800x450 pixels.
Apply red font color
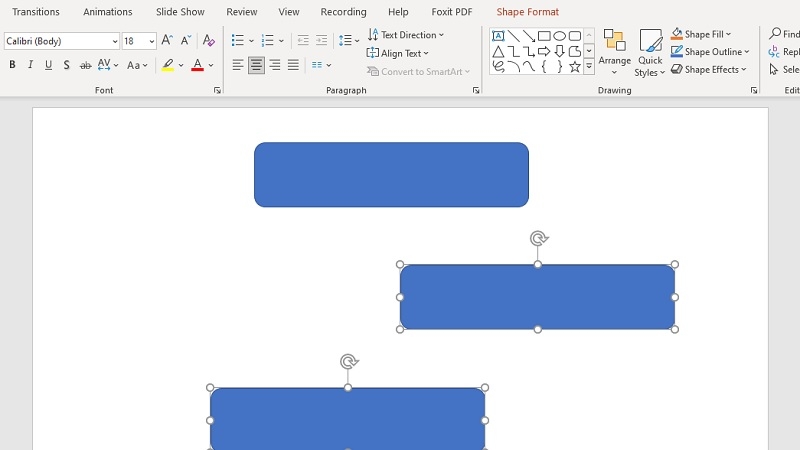point(197,65)
